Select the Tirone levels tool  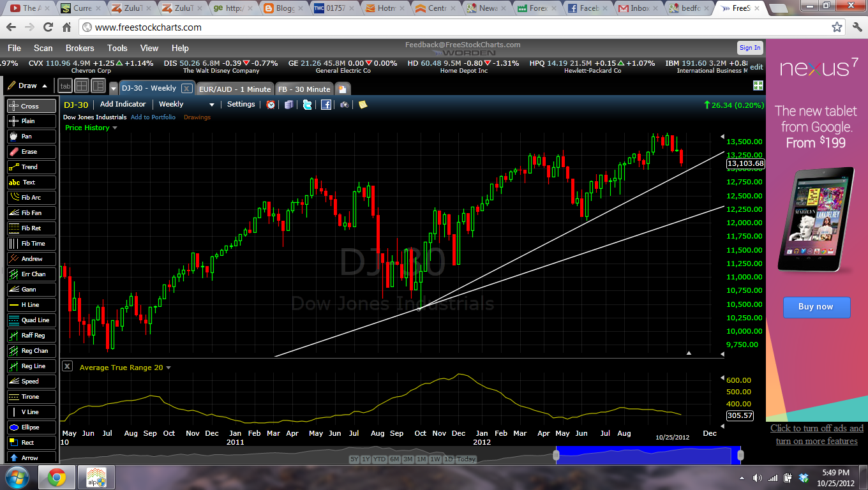[x=31, y=397]
